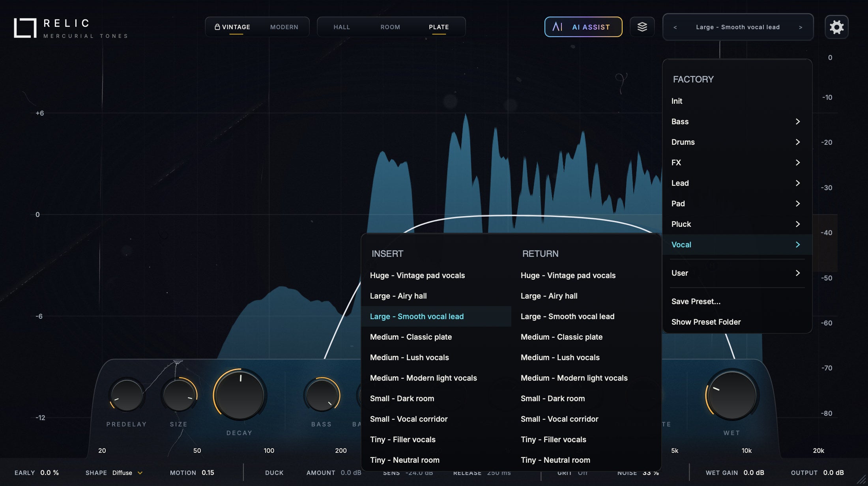
Task: Select the Vocal category
Action: coord(737,245)
